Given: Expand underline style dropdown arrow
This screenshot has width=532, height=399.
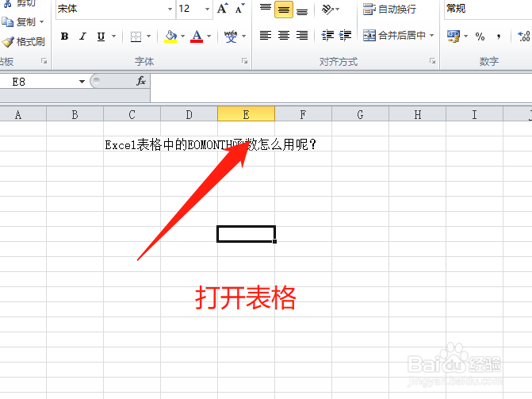Looking at the screenshot, I should click(x=113, y=36).
